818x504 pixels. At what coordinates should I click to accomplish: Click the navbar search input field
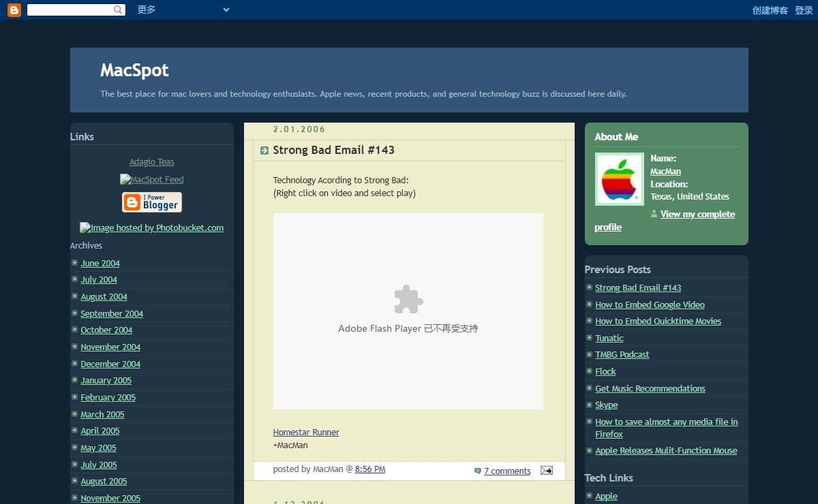coord(70,10)
